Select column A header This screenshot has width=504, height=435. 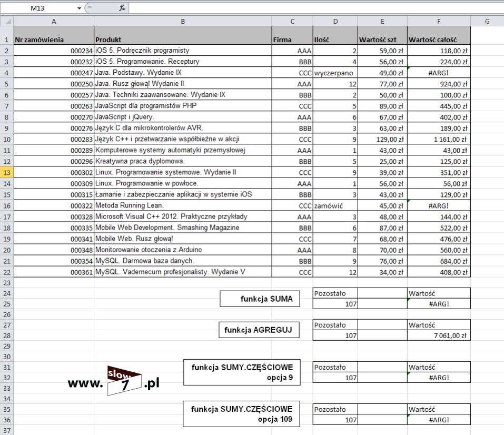[54, 22]
